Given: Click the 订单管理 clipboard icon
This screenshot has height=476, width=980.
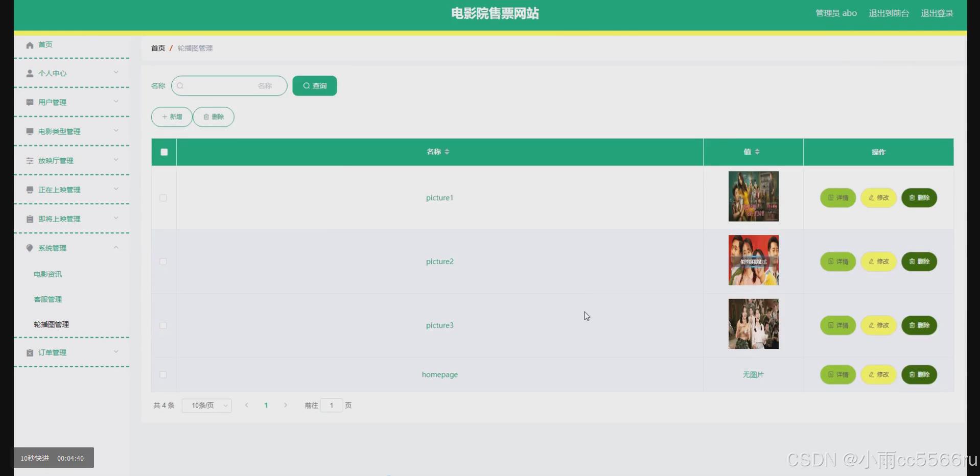Looking at the screenshot, I should [x=29, y=352].
